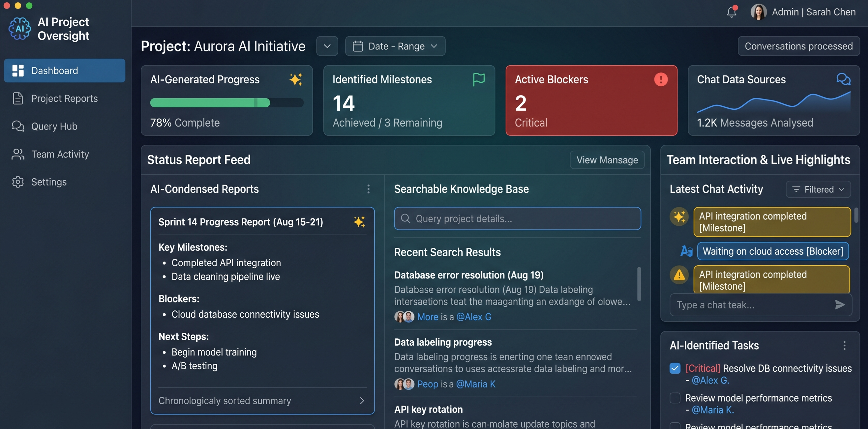This screenshot has height=429, width=868.
Task: Uncheck Resolve DB connectivity issues task
Action: click(675, 368)
